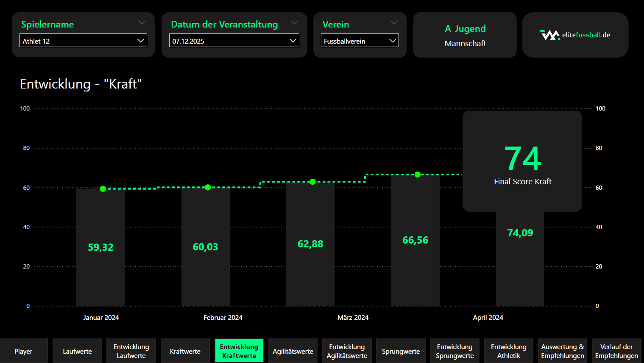Click the elitefussball.de logo

point(574,35)
